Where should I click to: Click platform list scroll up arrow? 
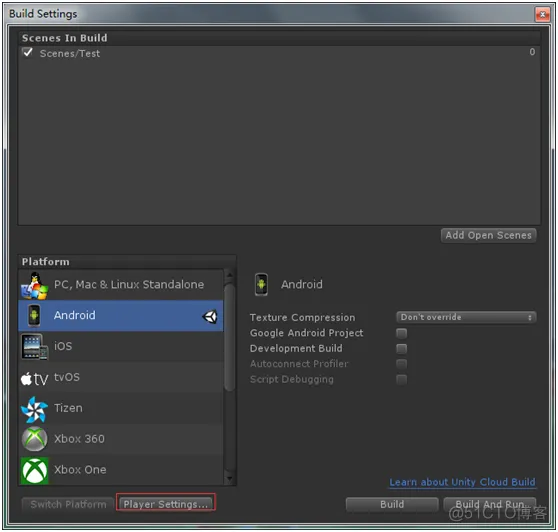point(230,275)
